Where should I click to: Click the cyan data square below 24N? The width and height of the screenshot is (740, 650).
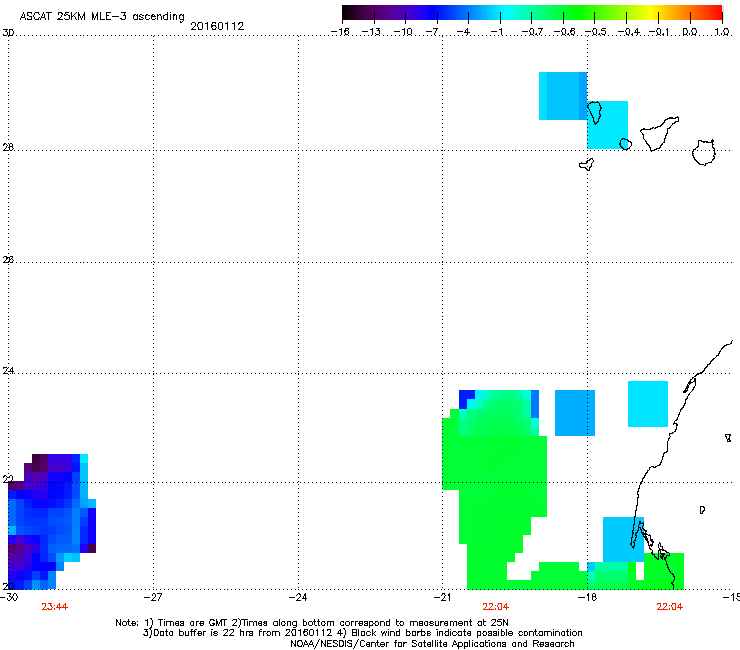click(x=648, y=404)
